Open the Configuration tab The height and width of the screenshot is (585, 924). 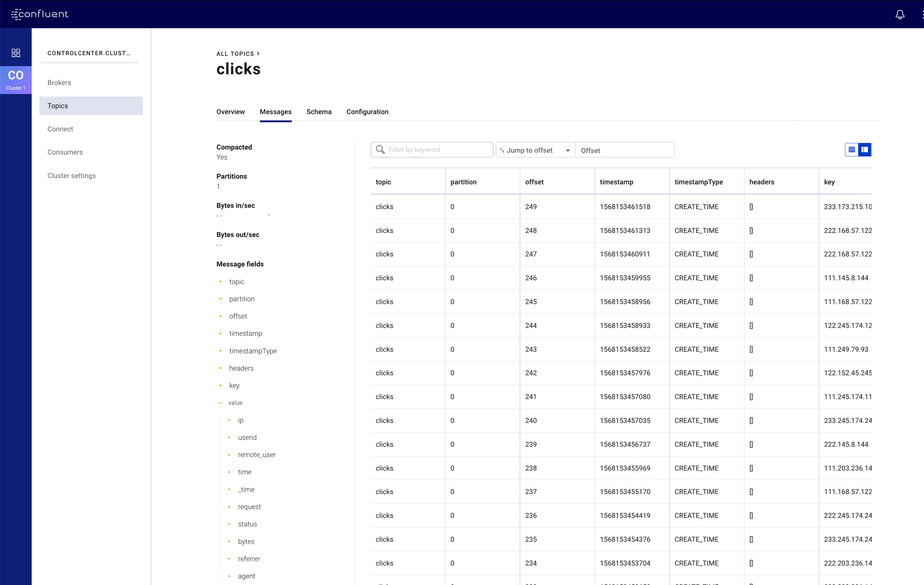click(367, 112)
